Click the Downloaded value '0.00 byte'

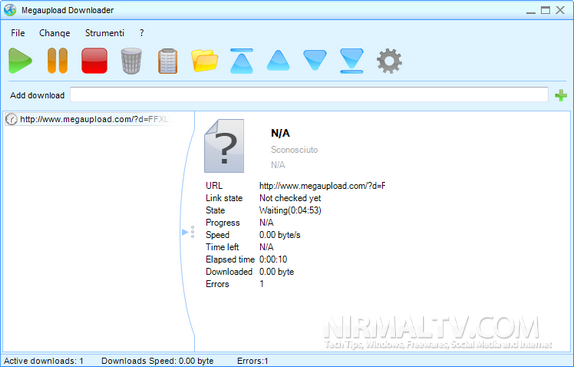[276, 272]
